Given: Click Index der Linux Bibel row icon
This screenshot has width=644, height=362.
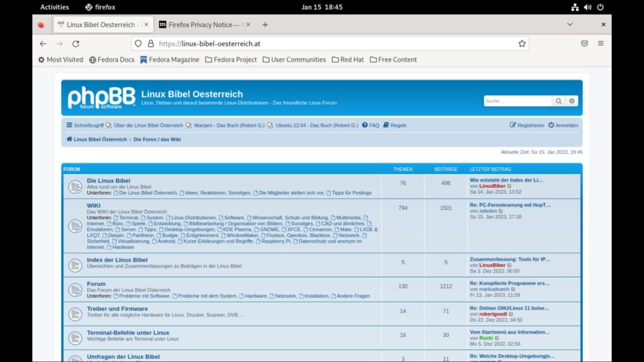Looking at the screenshot, I should pyautogui.click(x=75, y=265).
